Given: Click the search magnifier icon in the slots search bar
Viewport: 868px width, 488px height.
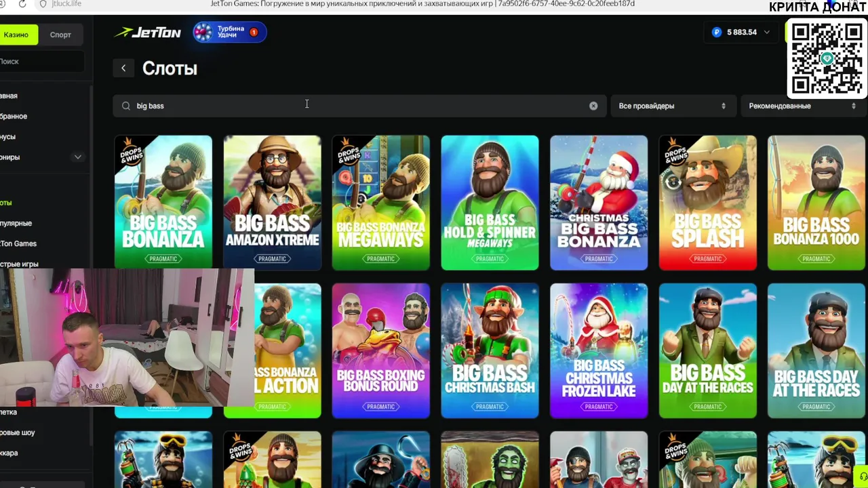Looking at the screenshot, I should 125,106.
